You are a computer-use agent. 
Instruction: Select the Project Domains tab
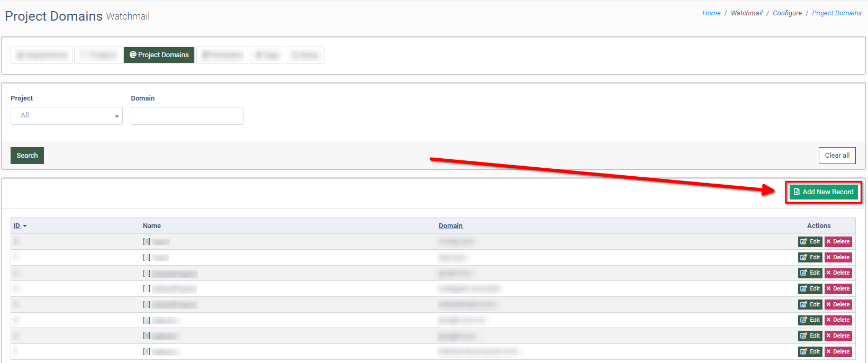[159, 55]
